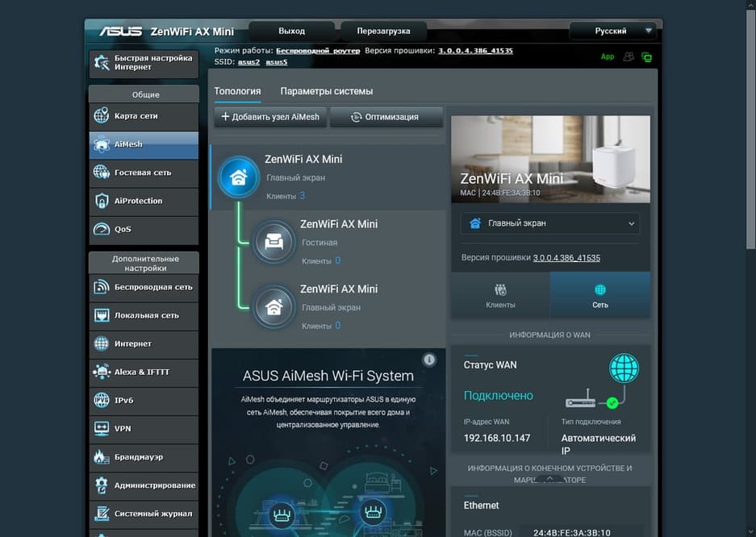Open the Клиенты tab in node panel

click(500, 295)
